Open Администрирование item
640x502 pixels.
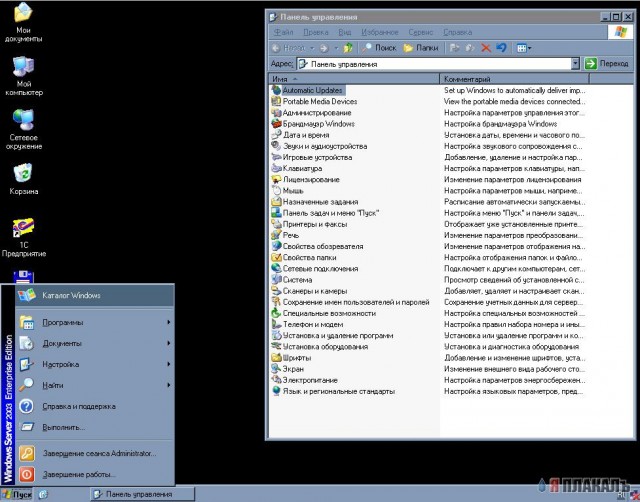tap(311, 113)
